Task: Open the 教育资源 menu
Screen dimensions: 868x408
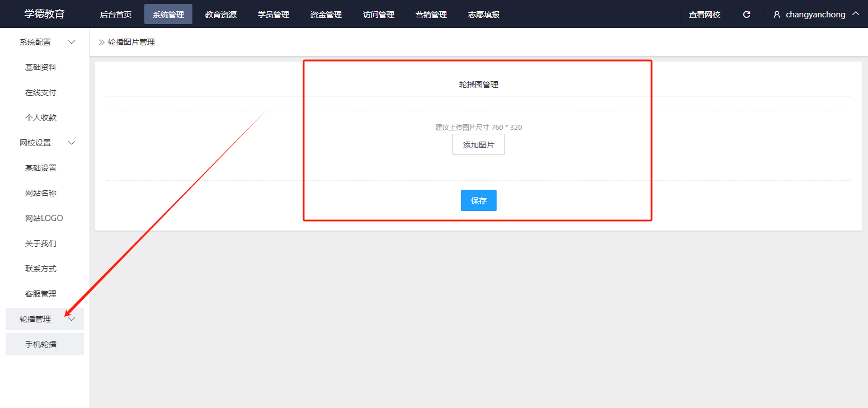Action: pyautogui.click(x=221, y=15)
